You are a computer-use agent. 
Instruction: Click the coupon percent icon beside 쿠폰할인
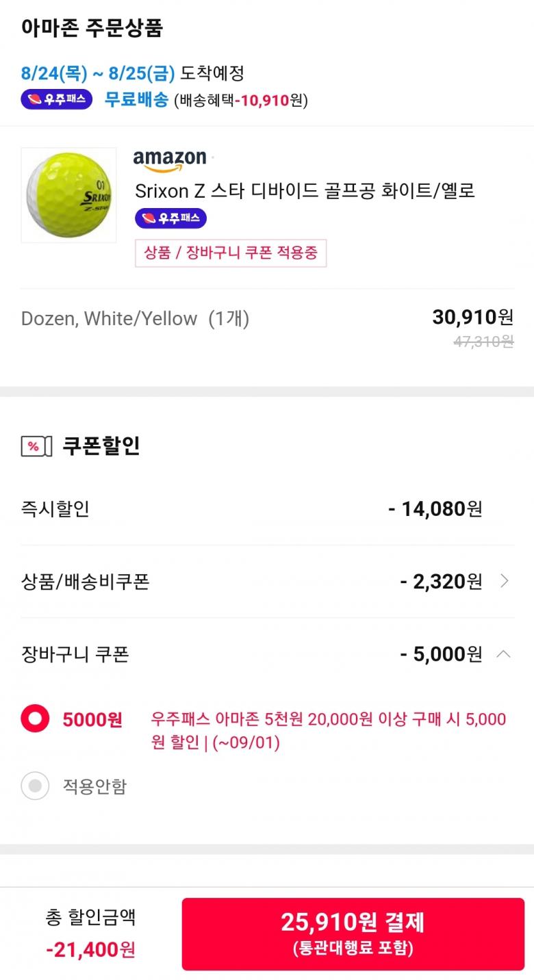coord(36,447)
